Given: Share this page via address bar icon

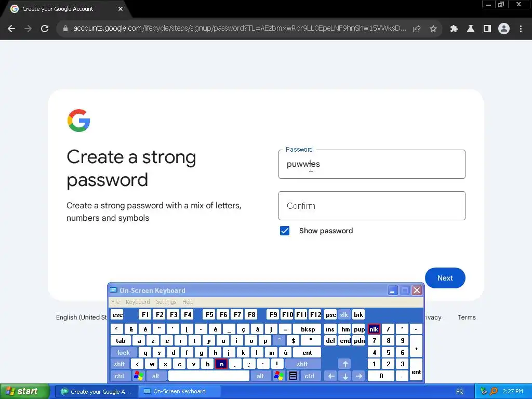Looking at the screenshot, I should (x=417, y=29).
